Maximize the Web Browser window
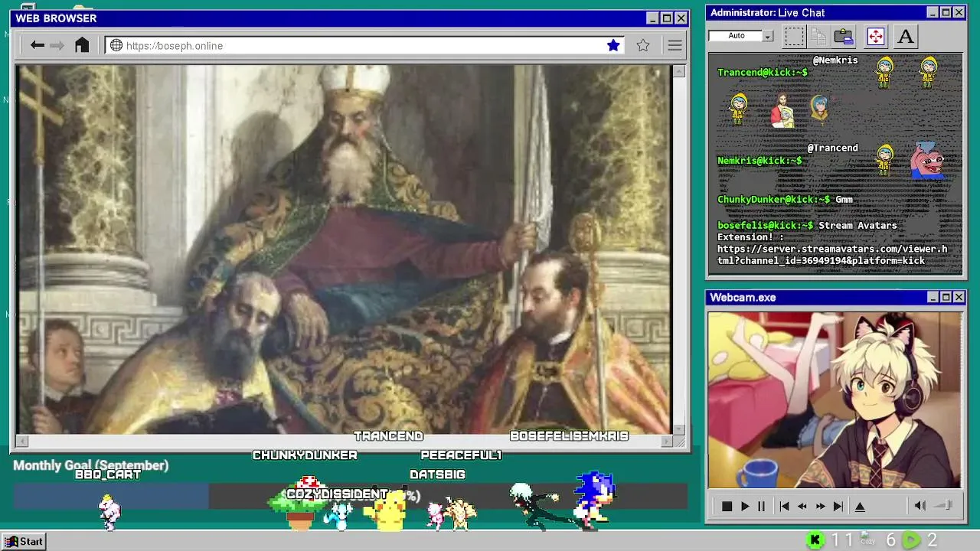The height and width of the screenshot is (551, 980). [x=666, y=18]
